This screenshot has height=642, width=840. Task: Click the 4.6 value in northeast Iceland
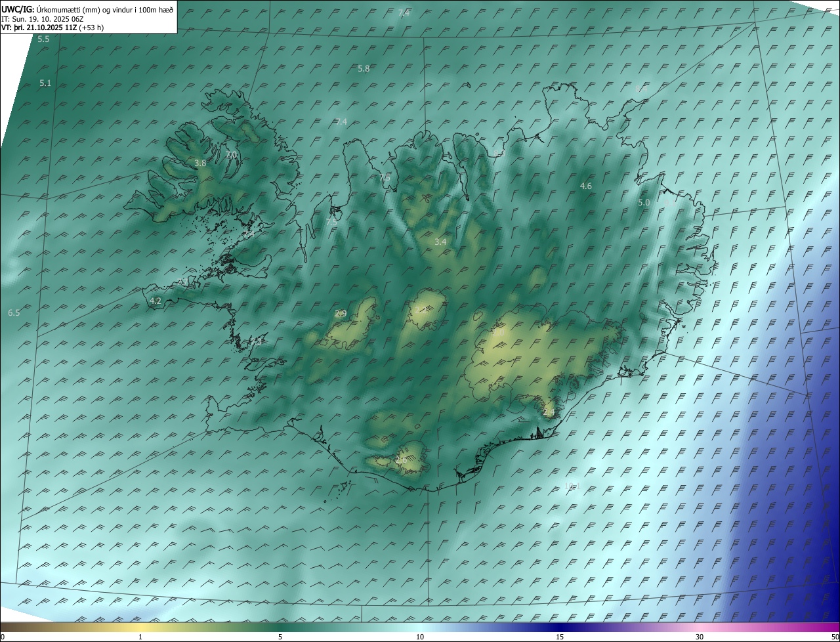pyautogui.click(x=586, y=186)
